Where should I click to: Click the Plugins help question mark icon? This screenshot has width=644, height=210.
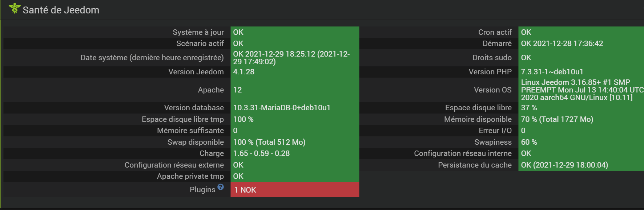[221, 187]
